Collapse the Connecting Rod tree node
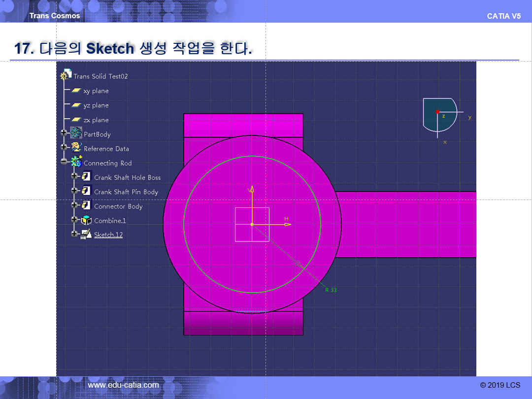532x399 pixels. click(64, 162)
